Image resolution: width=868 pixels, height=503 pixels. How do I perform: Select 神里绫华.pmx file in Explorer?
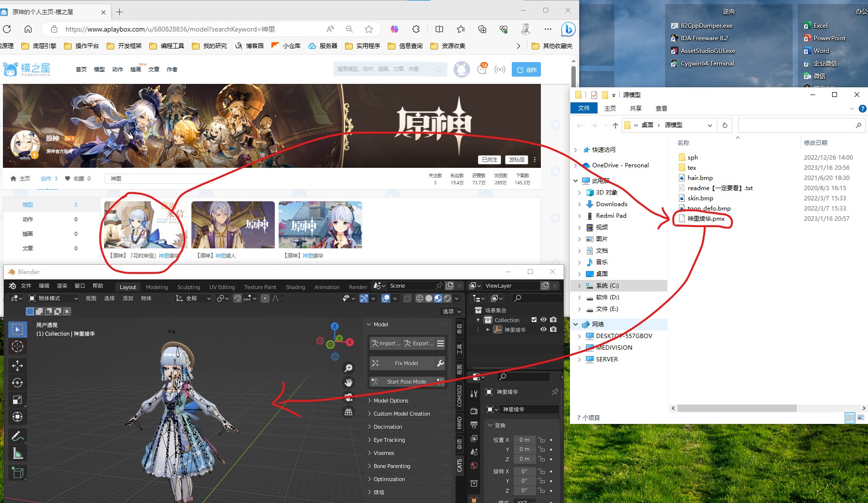pos(706,219)
